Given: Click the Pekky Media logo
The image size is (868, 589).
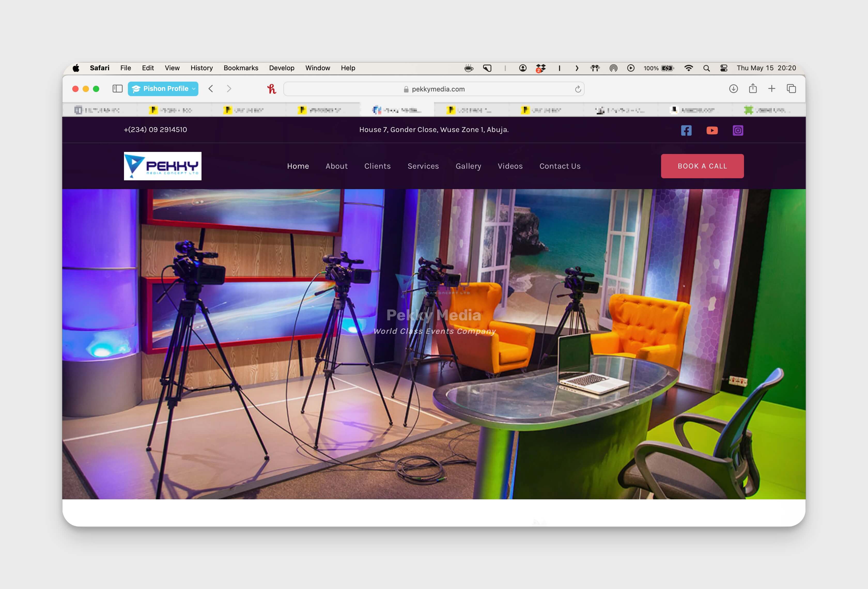Looking at the screenshot, I should pos(162,166).
